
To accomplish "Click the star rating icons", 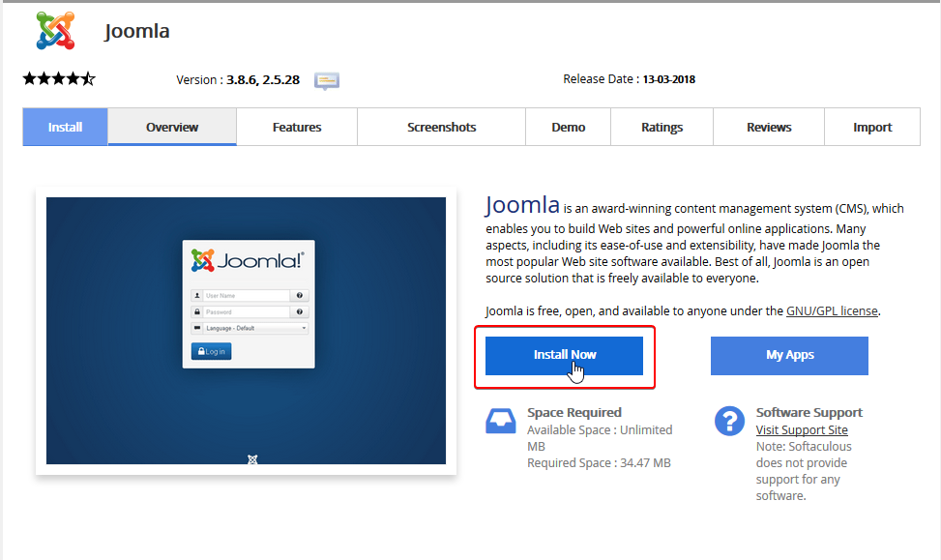I will pyautogui.click(x=59, y=78).
